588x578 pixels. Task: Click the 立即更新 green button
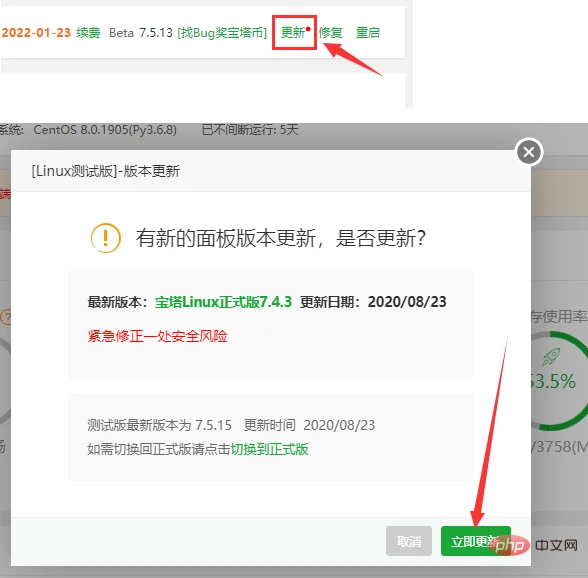point(476,541)
